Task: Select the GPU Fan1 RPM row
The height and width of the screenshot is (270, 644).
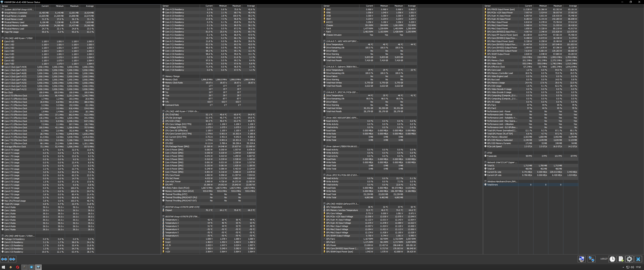Action: click(x=370, y=239)
